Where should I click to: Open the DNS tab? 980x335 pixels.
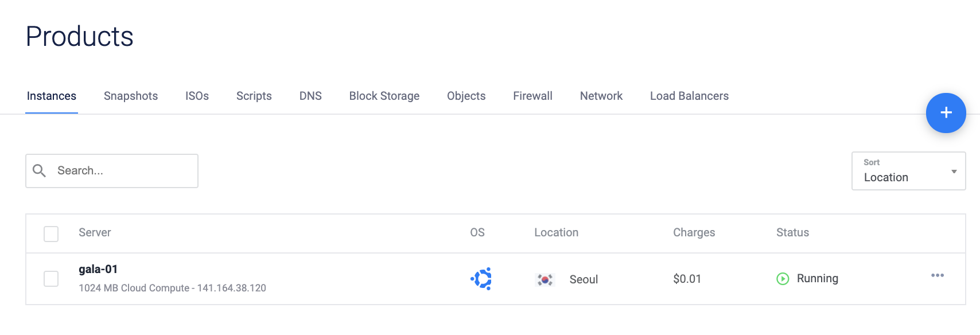point(310,96)
